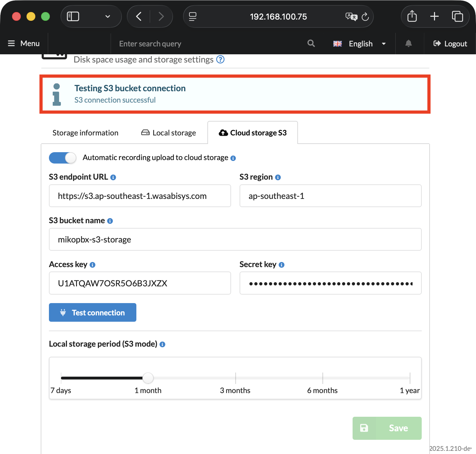Log out using the Logout link

coord(450,44)
